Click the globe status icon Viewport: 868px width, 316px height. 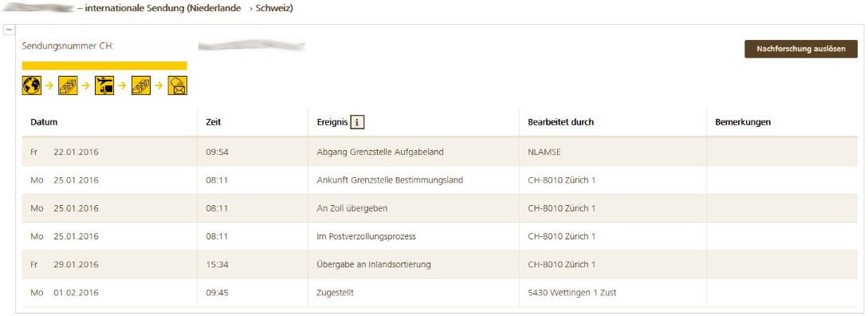coord(32,85)
